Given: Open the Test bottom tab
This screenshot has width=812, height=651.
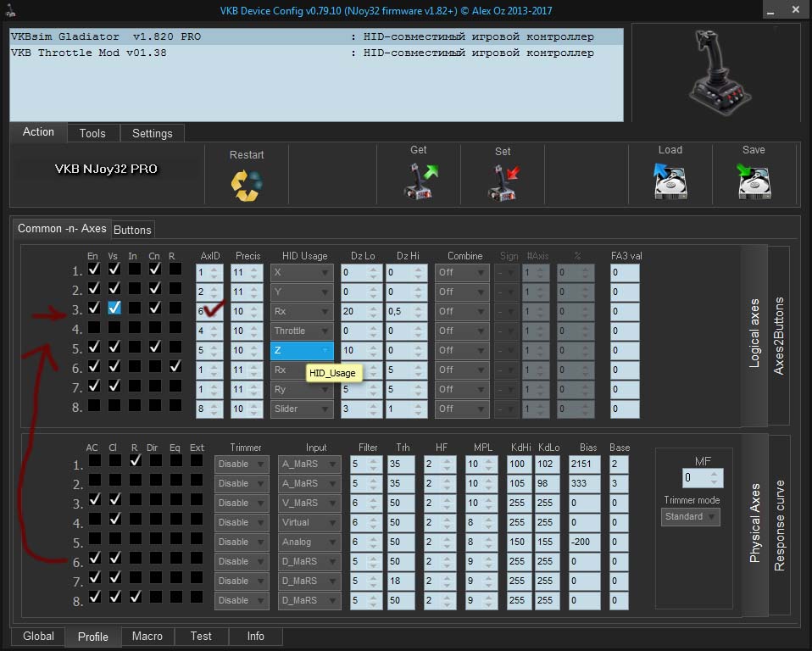Looking at the screenshot, I should [x=201, y=637].
